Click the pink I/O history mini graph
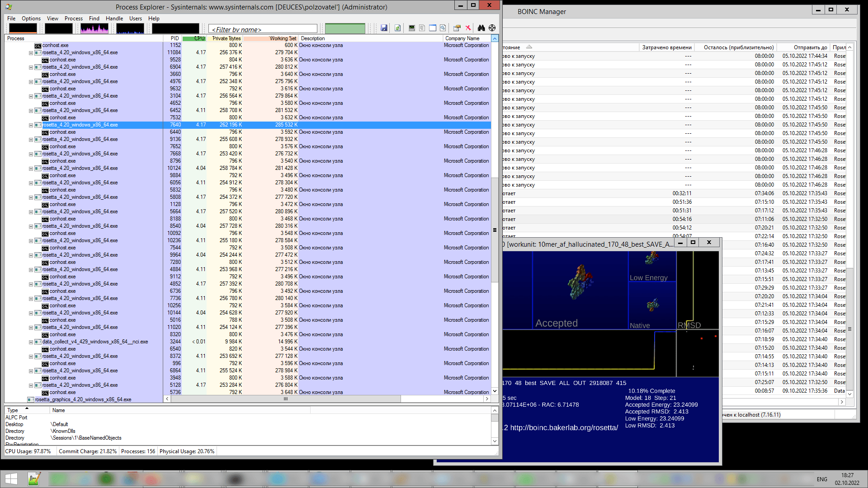Screen dimensions: 868x488 point(94,28)
